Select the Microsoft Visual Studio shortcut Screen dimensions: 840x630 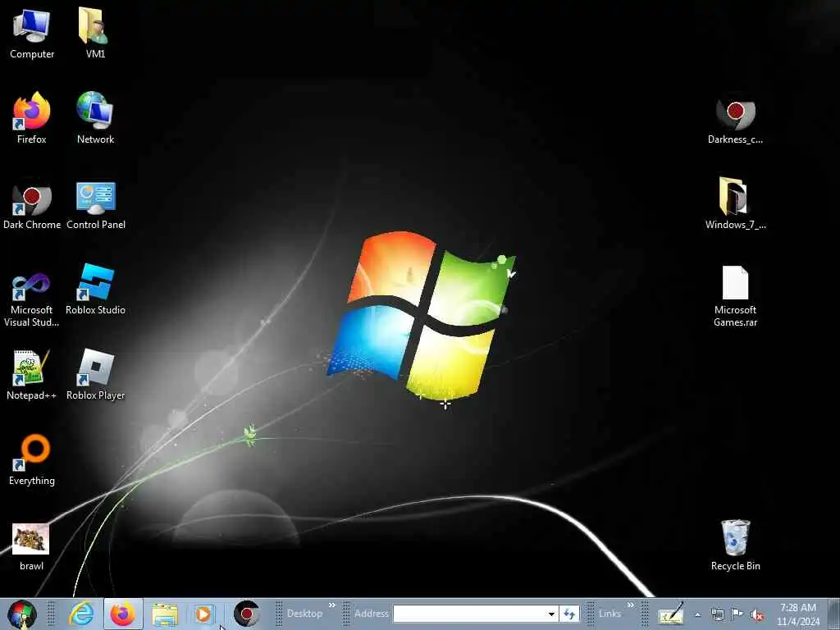tap(32, 299)
